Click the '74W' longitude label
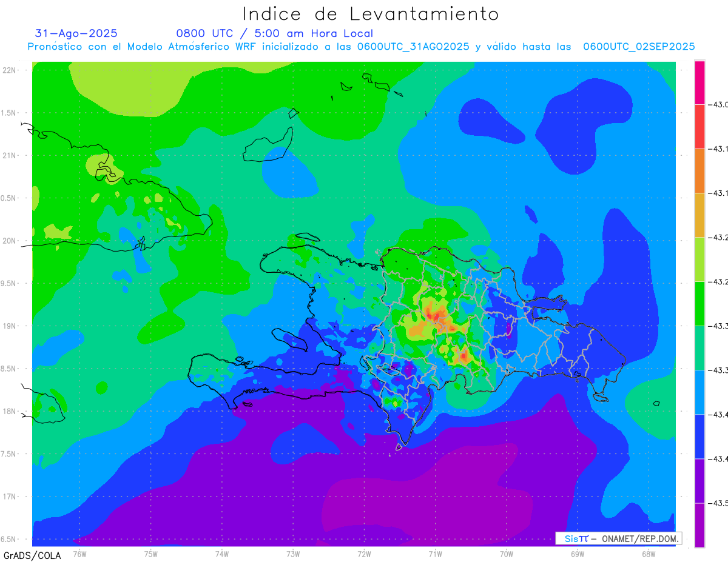Screen dimensions: 728x562 222,554
